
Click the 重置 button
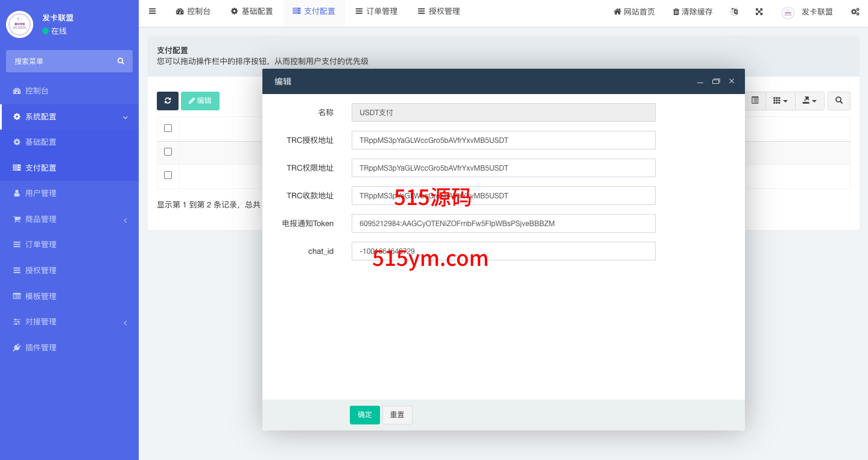(x=397, y=415)
